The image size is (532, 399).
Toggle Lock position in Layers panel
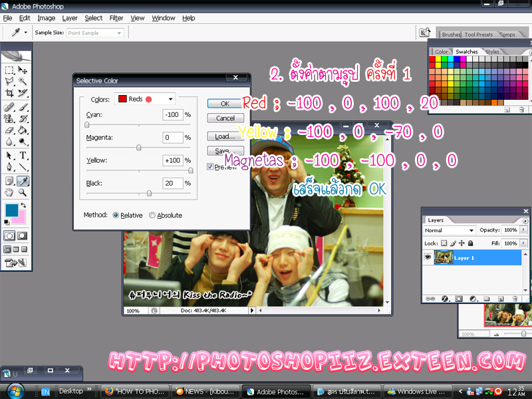point(462,243)
